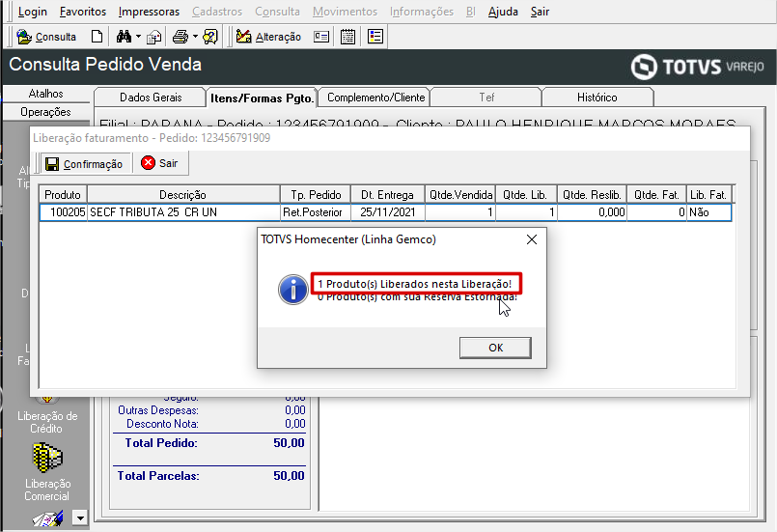The width and height of the screenshot is (777, 532).
Task: Open the BI menu
Action: pos(471,12)
